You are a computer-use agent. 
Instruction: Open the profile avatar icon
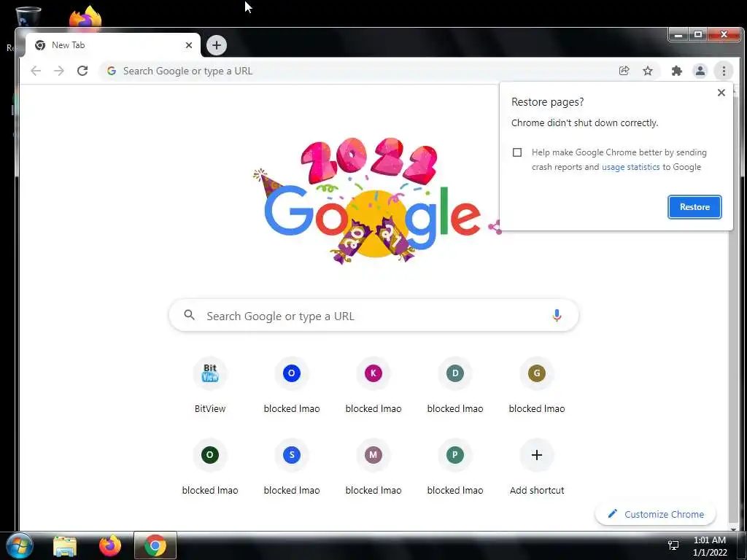click(x=700, y=71)
